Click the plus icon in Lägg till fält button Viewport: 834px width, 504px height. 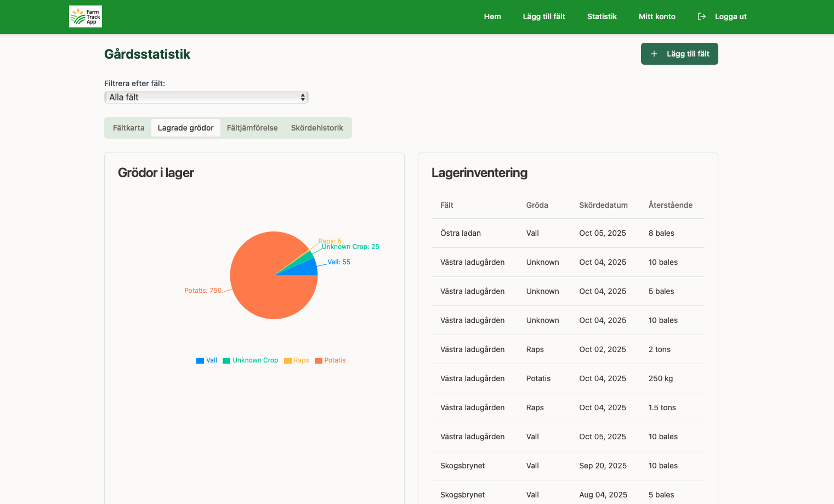pyautogui.click(x=654, y=54)
